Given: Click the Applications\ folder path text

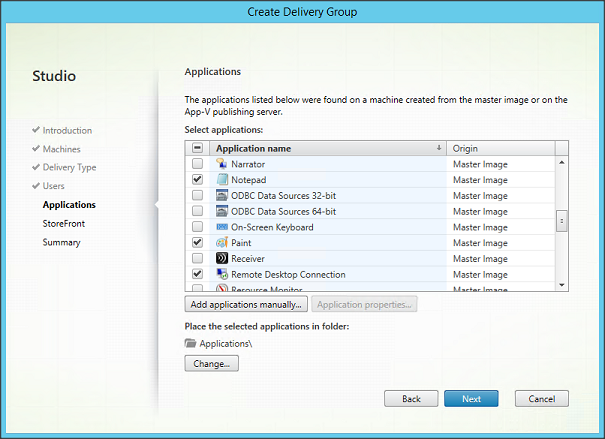Looking at the screenshot, I should click(226, 343).
